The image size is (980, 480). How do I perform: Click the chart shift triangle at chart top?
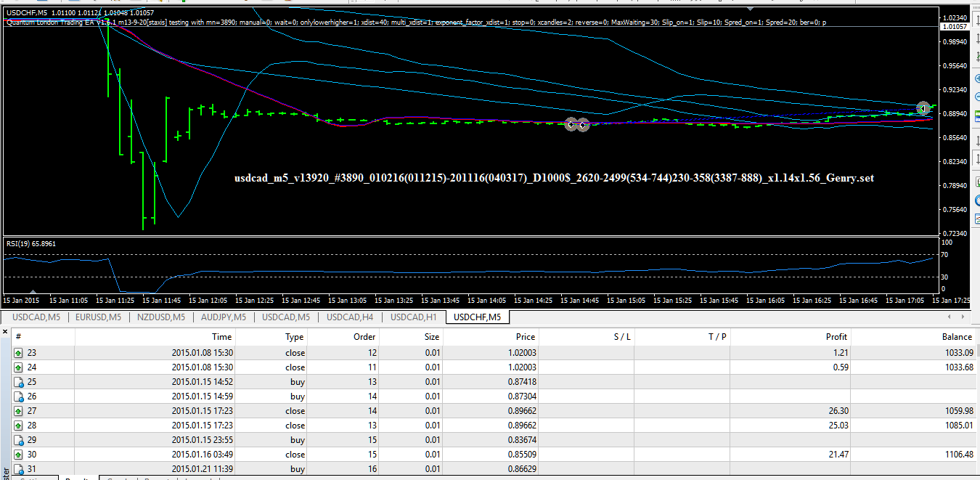coord(750,9)
